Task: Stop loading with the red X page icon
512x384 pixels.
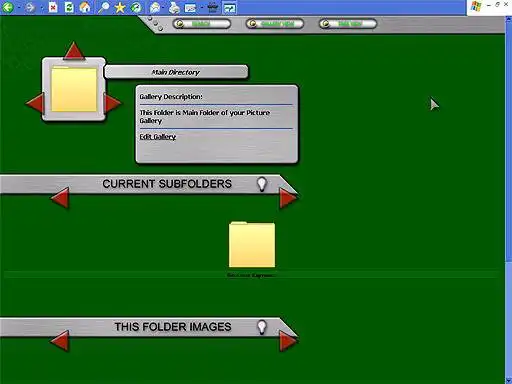Action: pyautogui.click(x=53, y=7)
